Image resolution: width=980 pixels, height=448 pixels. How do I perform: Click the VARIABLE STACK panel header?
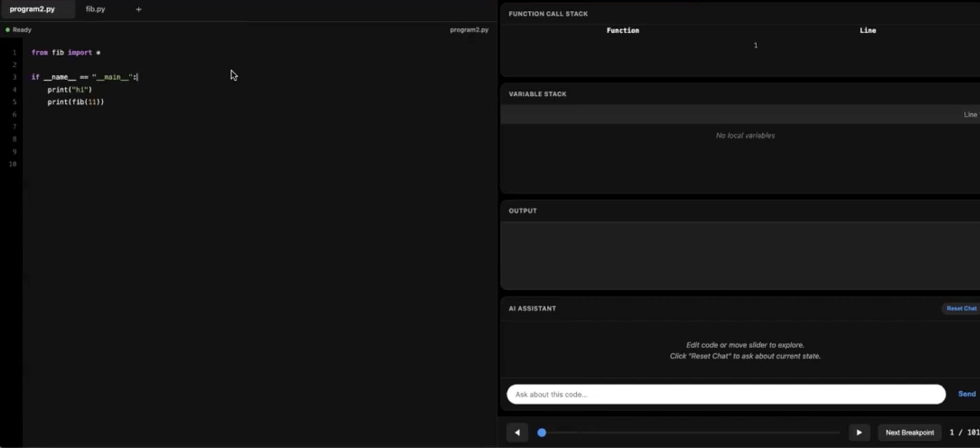[x=537, y=94]
